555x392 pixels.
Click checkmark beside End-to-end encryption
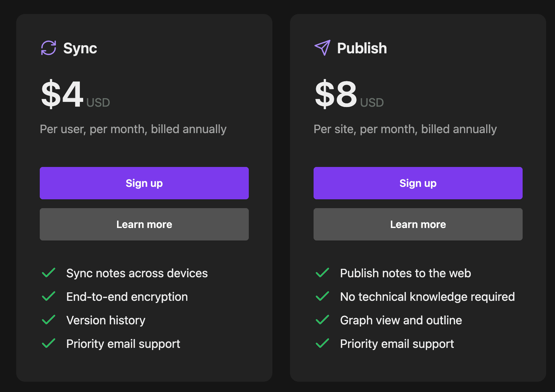click(49, 296)
